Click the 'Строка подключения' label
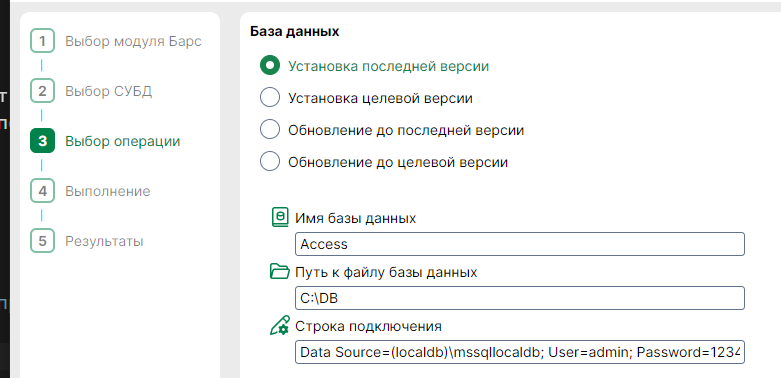The image size is (781, 378). (368, 326)
